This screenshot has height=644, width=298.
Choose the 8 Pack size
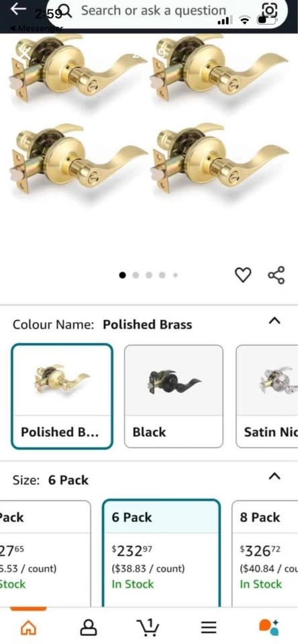click(264, 553)
